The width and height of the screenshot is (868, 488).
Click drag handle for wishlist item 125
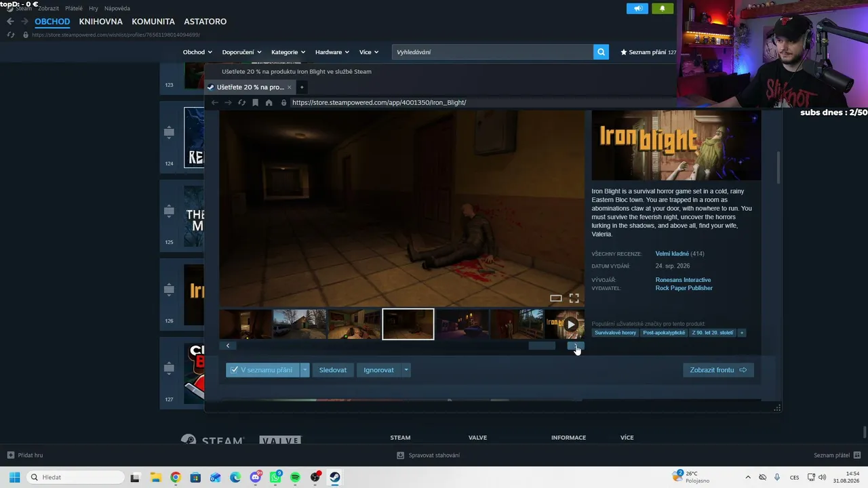click(x=170, y=211)
